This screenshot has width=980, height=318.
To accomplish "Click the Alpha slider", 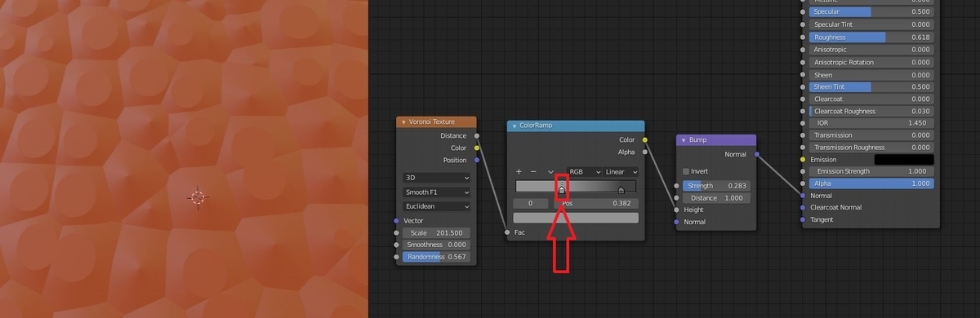I will pos(871,183).
